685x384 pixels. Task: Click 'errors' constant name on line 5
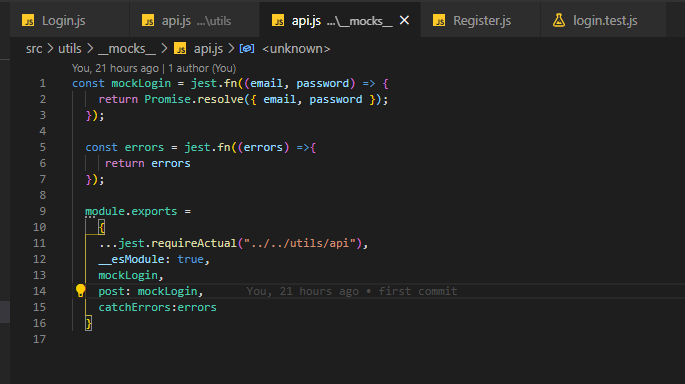click(144, 147)
